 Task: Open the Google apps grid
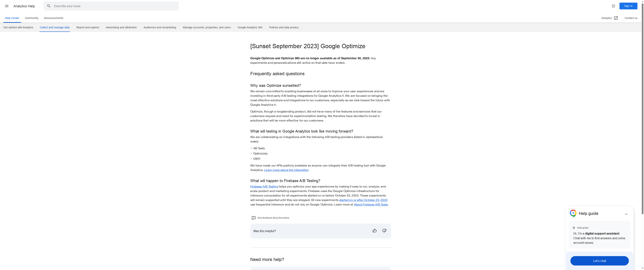[613, 6]
